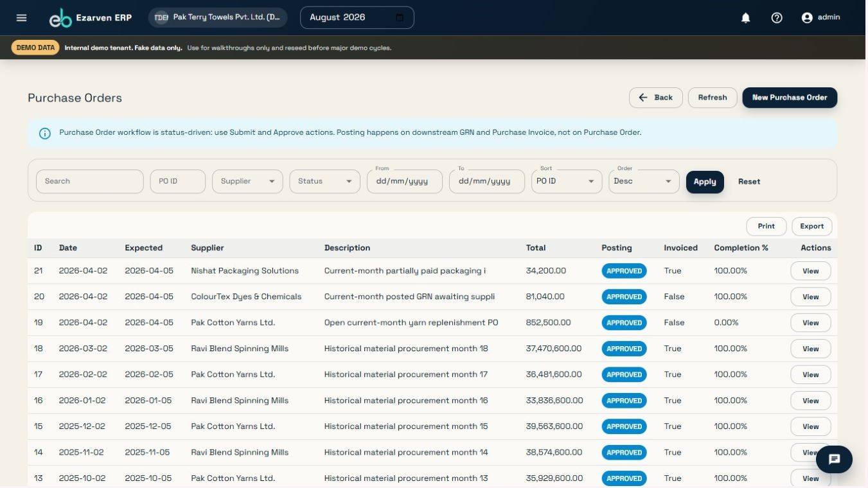The image size is (868, 488).
Task: Click the PO ID filter field
Action: pyautogui.click(x=178, y=182)
